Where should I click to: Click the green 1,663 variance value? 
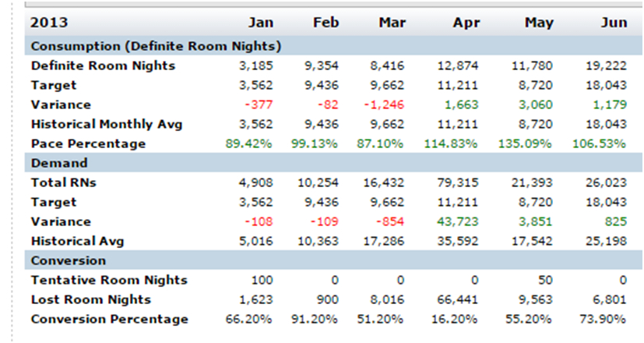point(462,105)
